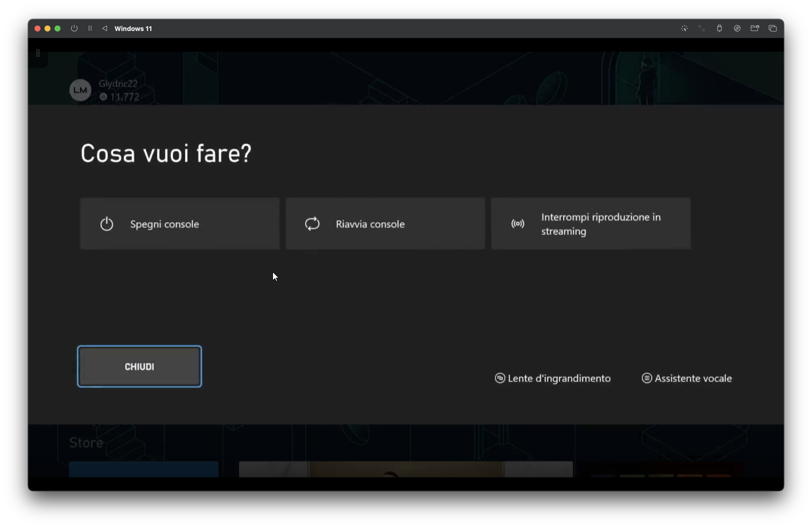Toggle capture mouse cursor icon
Image resolution: width=812 pixels, height=528 pixels.
684,28
